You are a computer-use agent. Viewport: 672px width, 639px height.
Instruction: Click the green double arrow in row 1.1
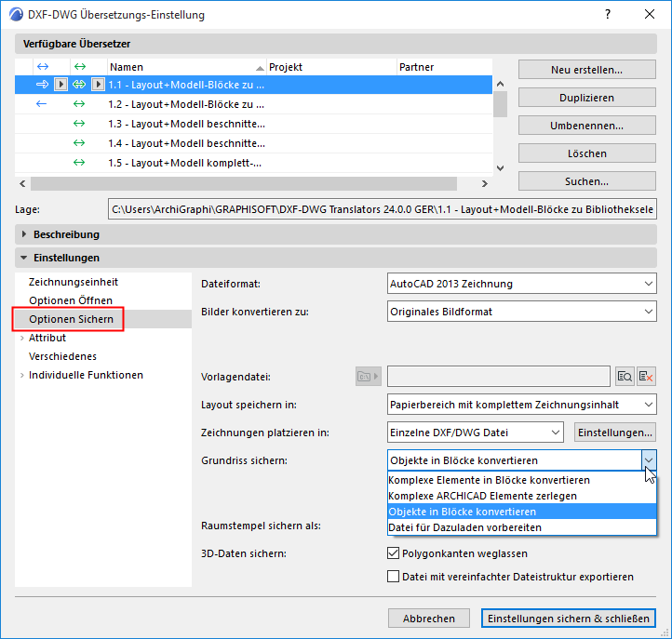click(79, 85)
